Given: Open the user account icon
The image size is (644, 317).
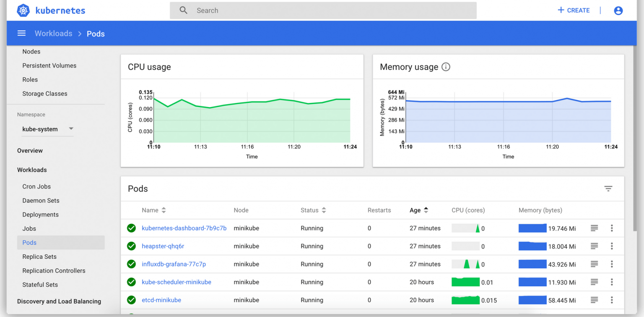Looking at the screenshot, I should pos(618,10).
